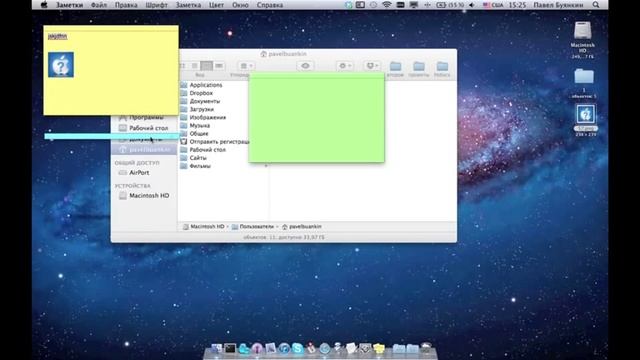
Task: Click the 15:25 clock in menu bar
Action: [518, 5]
